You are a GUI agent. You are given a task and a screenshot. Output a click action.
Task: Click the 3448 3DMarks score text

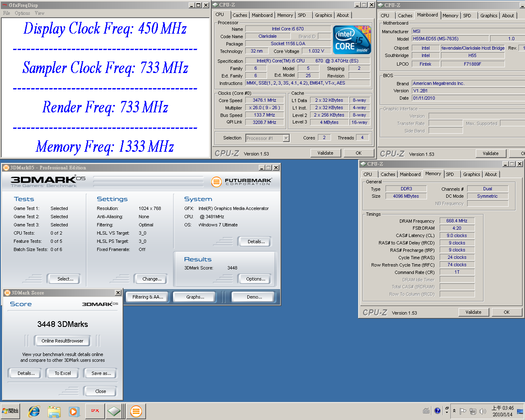tap(63, 324)
